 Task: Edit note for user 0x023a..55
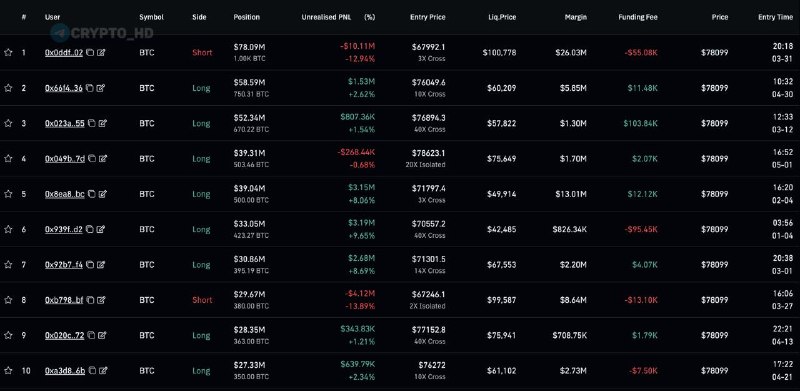click(x=103, y=123)
